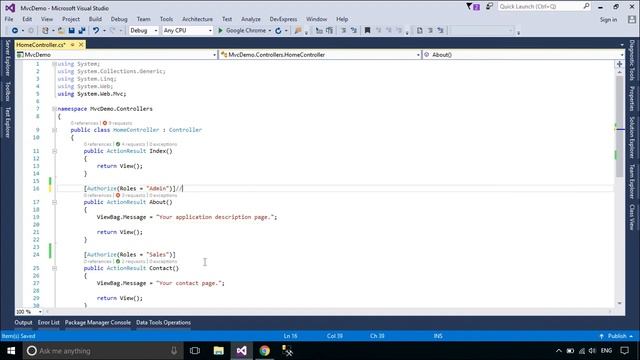Click the Publish button in the status bar
The height and width of the screenshot is (360, 640).
click(x=617, y=336)
